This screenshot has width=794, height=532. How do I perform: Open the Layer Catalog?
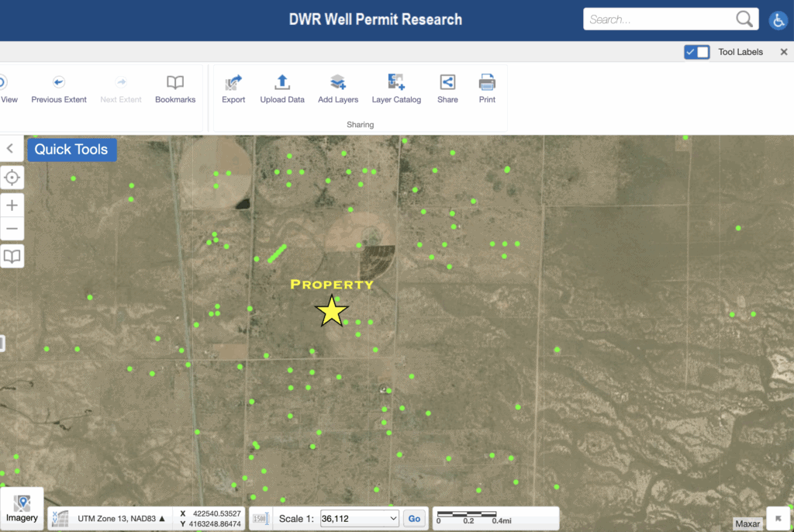click(396, 82)
